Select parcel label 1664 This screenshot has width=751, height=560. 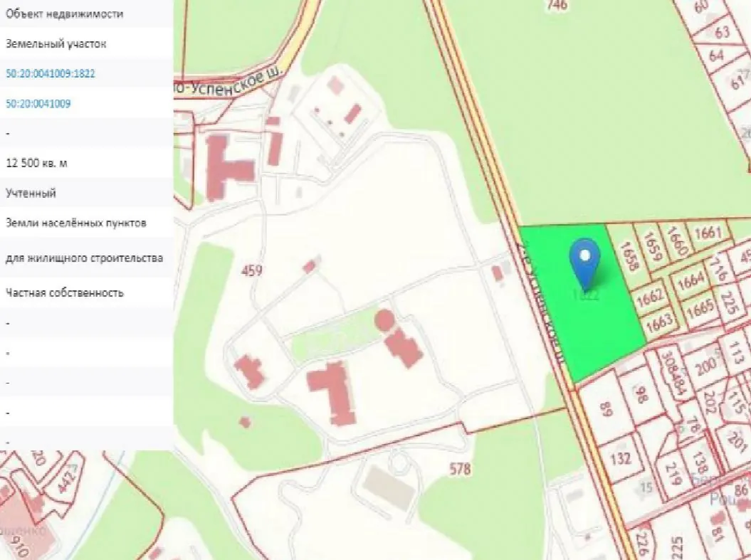pyautogui.click(x=690, y=281)
